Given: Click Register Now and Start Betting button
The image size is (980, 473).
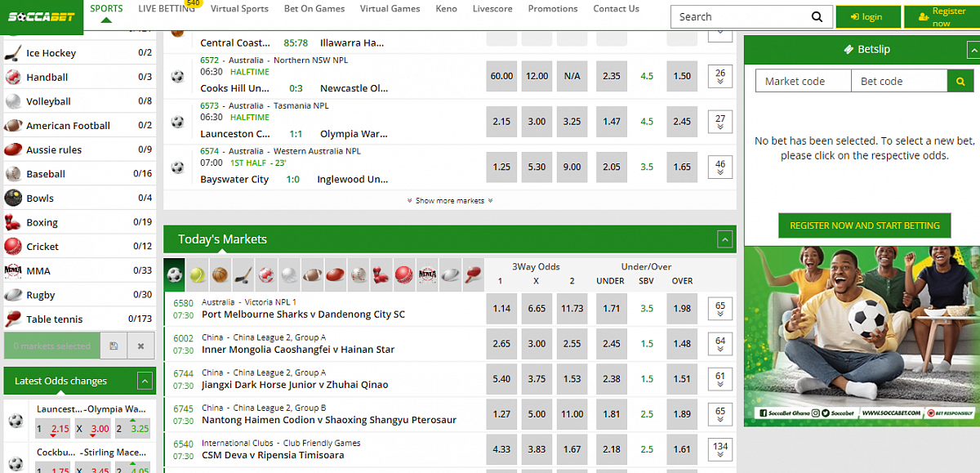Looking at the screenshot, I should [x=865, y=225].
